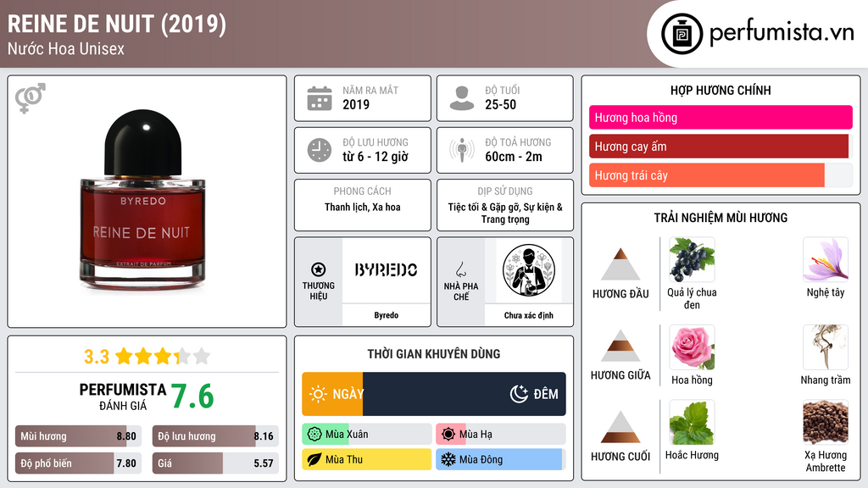The width and height of the screenshot is (868, 488).
Task: Open the Byredo brand logo
Action: pos(386,270)
